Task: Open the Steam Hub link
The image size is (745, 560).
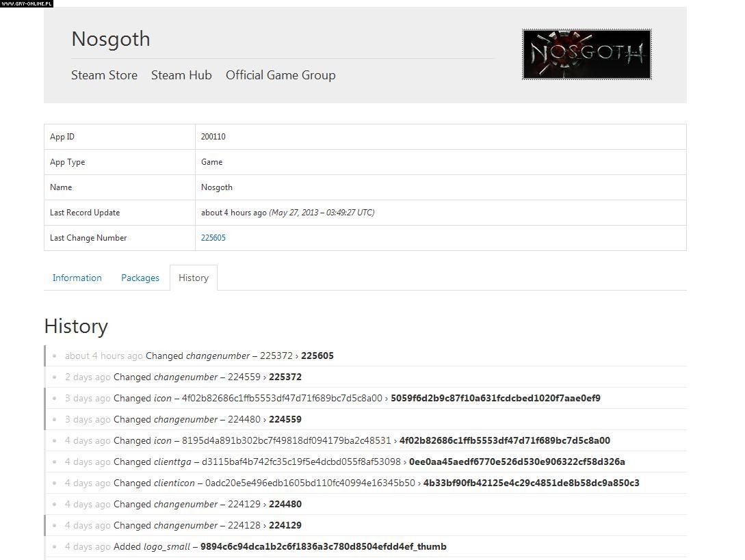Action: point(181,75)
